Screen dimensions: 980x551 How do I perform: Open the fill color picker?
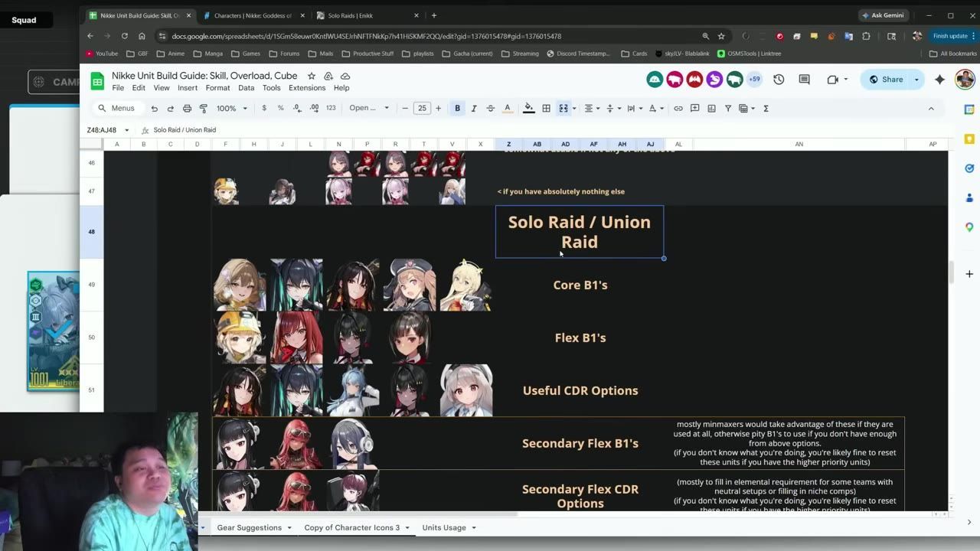pyautogui.click(x=528, y=109)
